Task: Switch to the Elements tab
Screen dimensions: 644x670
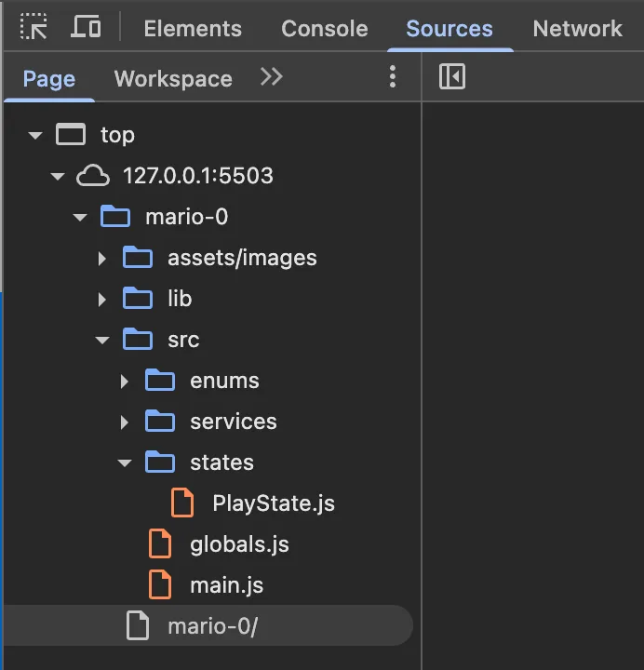Action: 193,29
